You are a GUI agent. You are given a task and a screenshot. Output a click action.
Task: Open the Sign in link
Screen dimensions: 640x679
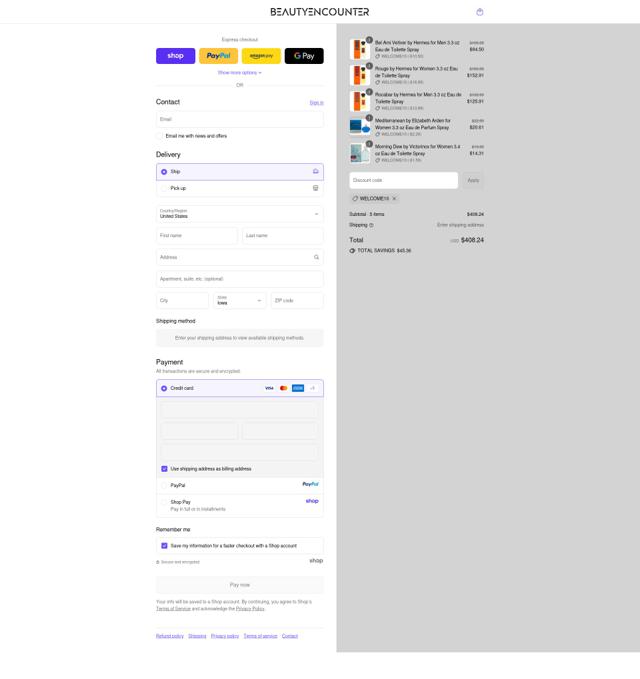pos(317,103)
